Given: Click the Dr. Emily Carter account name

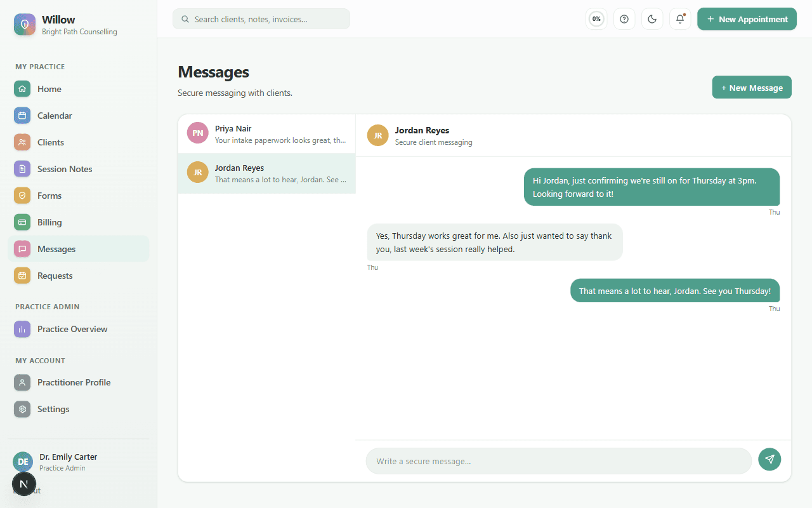Looking at the screenshot, I should tap(69, 457).
